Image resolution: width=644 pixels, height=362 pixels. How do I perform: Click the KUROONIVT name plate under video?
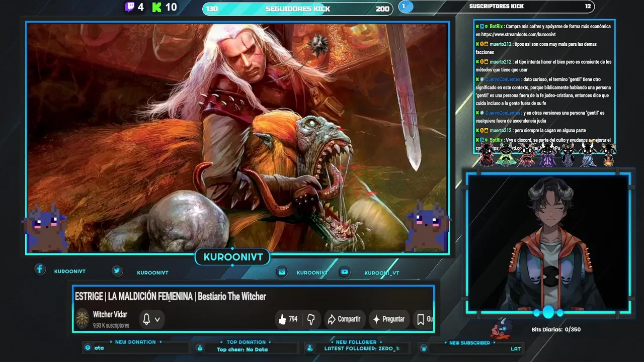click(233, 257)
